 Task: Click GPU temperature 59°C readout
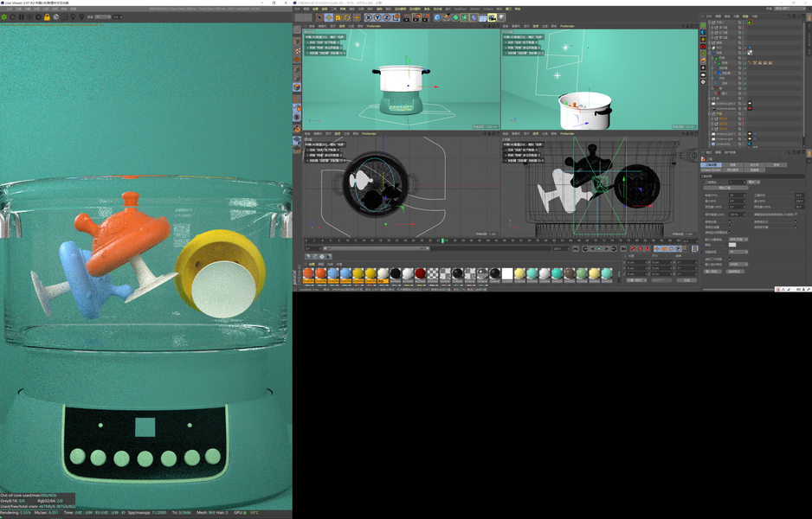click(x=255, y=513)
